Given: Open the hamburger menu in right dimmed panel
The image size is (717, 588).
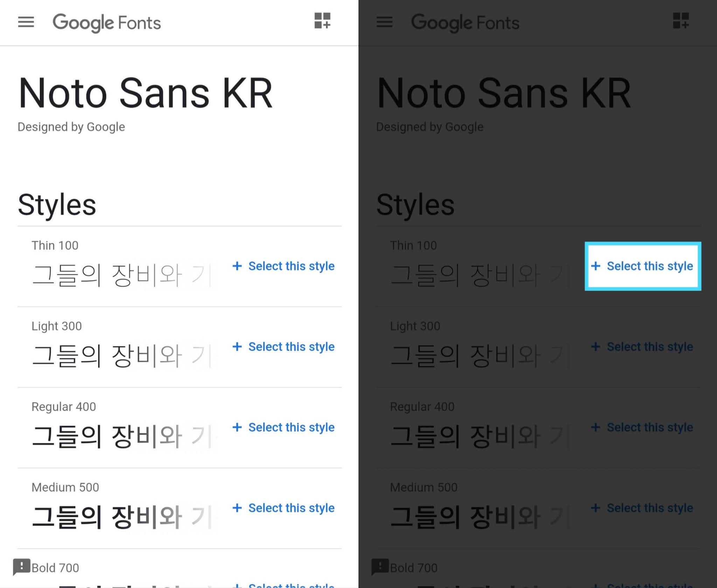Looking at the screenshot, I should (x=384, y=22).
